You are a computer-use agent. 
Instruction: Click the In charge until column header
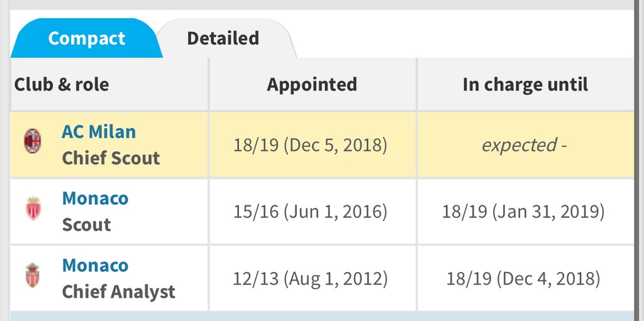525,85
